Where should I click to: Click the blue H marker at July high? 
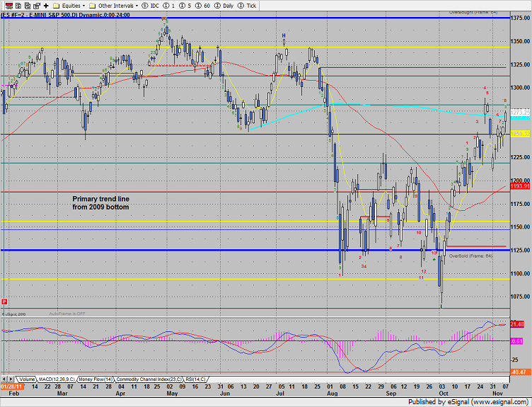pos(284,35)
